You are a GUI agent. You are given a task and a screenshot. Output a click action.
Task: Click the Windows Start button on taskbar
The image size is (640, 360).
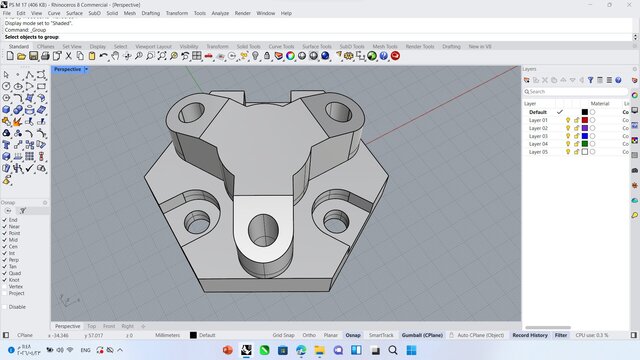(411, 350)
